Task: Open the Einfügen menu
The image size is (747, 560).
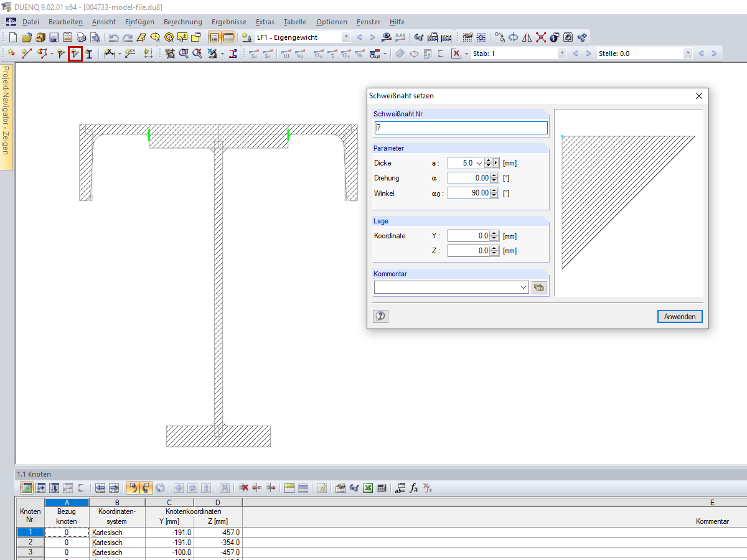Action: point(139,22)
